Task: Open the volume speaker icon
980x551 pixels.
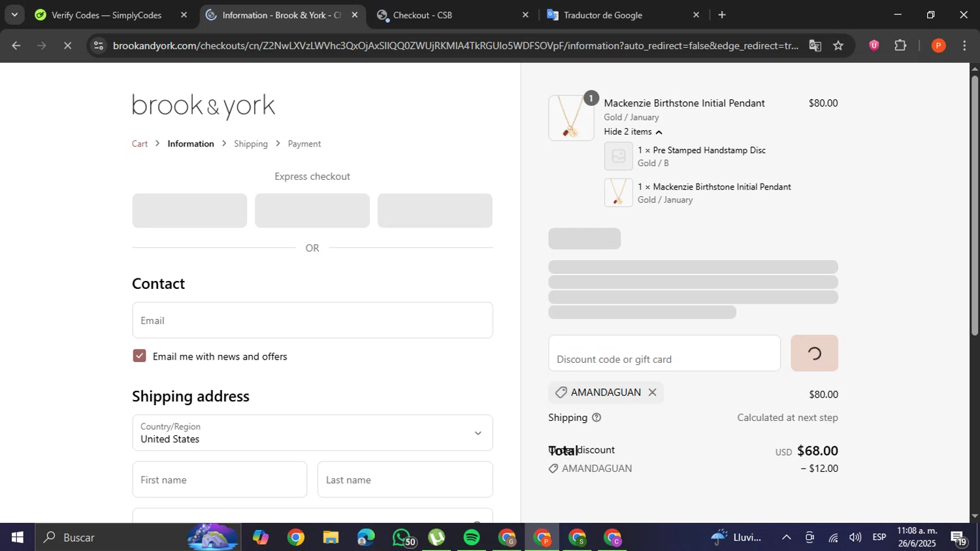Action: click(x=855, y=537)
